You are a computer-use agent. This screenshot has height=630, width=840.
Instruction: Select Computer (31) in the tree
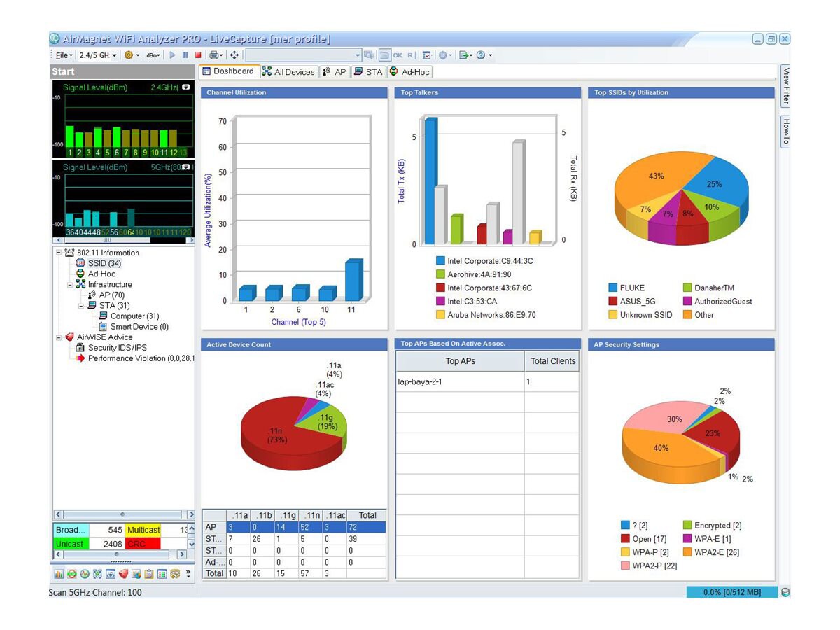135,316
